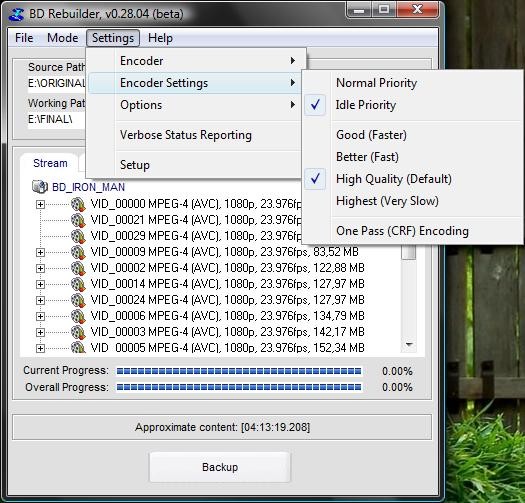Open the Mode menu
The width and height of the screenshot is (525, 503).
63,38
